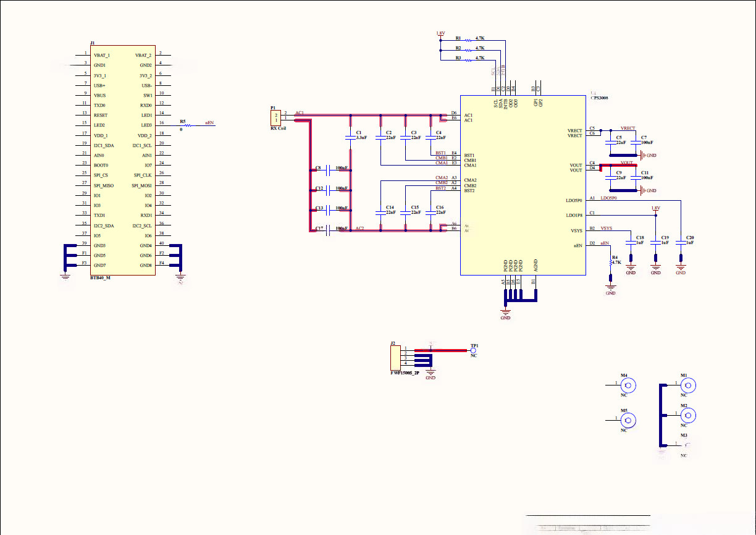Click the VRECT net label
Image resolution: width=756 pixels, height=535 pixels.
[627, 128]
